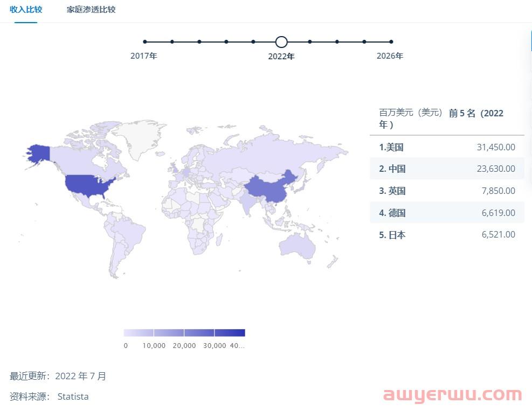Image resolution: width=532 pixels, height=411 pixels.
Task: Click the value 23,630.00
Action: point(496,169)
